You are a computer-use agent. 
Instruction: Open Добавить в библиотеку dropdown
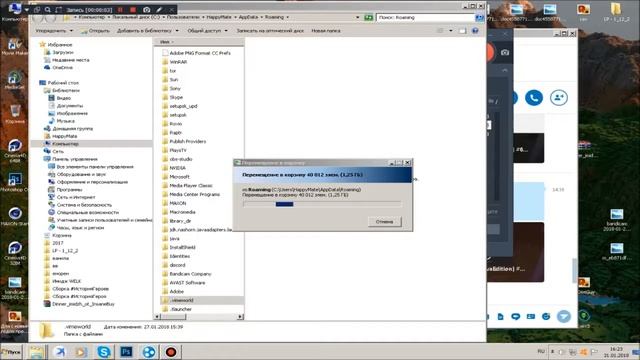tap(148, 31)
